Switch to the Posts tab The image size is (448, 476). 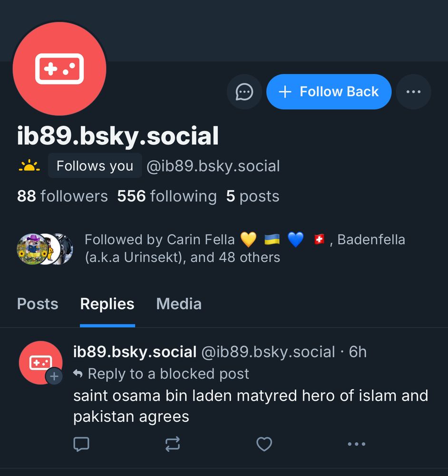coord(37,304)
